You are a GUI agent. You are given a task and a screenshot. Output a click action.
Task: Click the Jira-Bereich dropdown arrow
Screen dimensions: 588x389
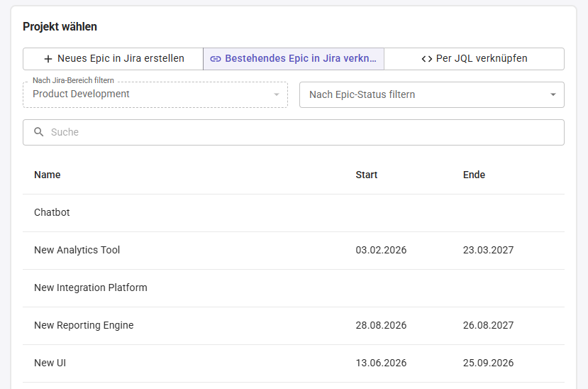(277, 94)
